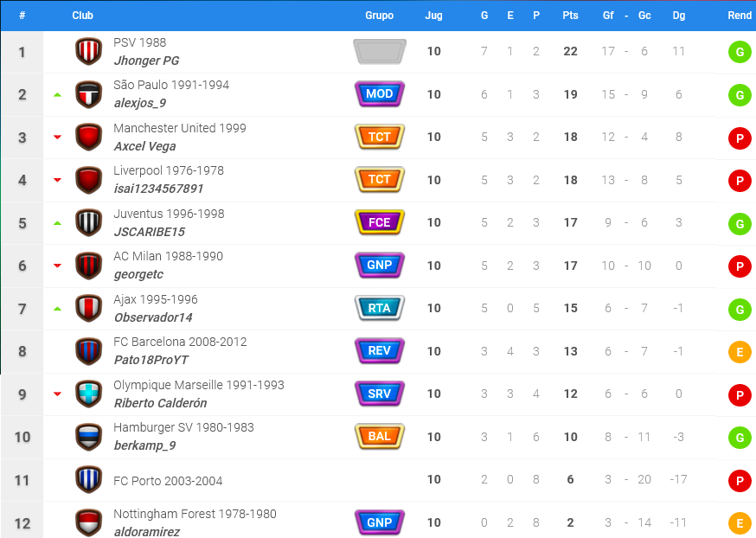Select the FC Porto blue striped shield
Image resolution: width=756 pixels, height=538 pixels.
89,480
